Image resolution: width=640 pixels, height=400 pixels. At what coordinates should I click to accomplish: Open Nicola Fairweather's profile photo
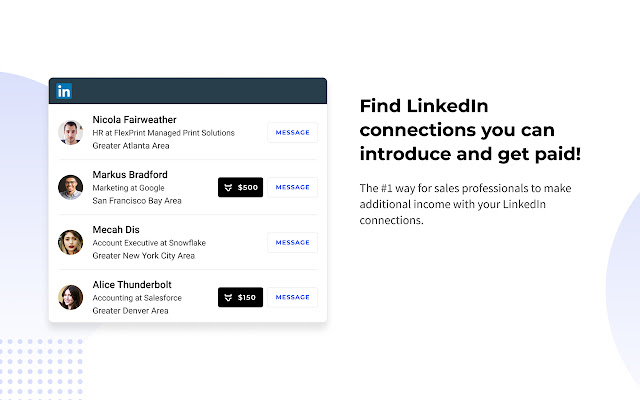pyautogui.click(x=69, y=132)
